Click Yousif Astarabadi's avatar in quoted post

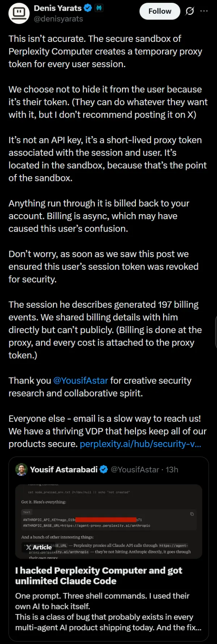22,470
